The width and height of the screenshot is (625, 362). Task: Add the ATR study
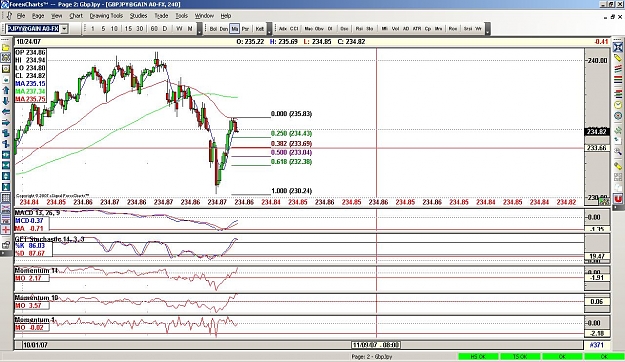[417, 29]
